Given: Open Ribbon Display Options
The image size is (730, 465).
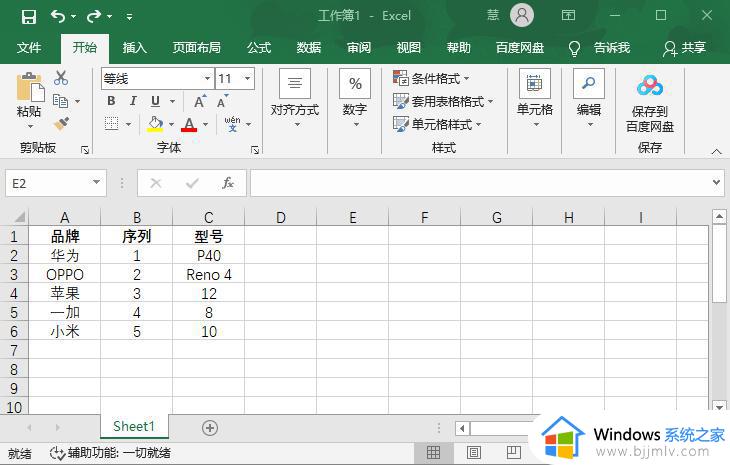Looking at the screenshot, I should (568, 16).
